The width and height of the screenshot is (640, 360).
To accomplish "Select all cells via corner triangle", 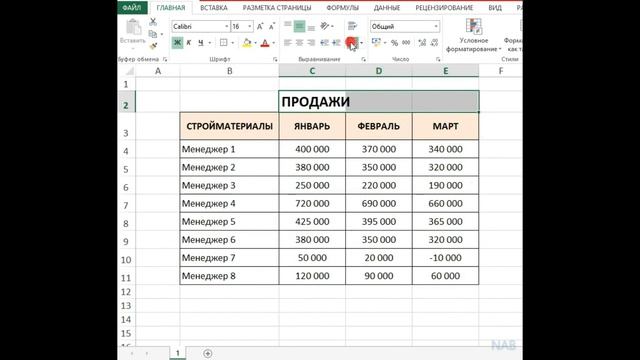I will point(129,71).
